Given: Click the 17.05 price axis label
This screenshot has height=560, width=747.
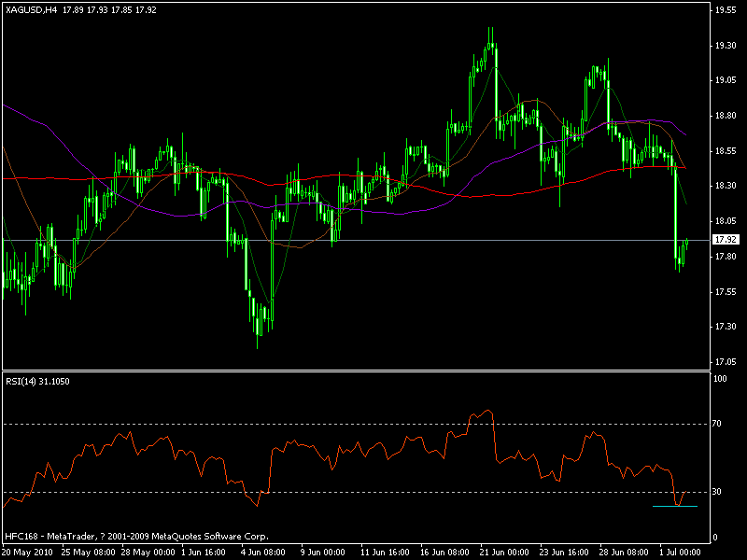Looking at the screenshot, I should point(726,362).
